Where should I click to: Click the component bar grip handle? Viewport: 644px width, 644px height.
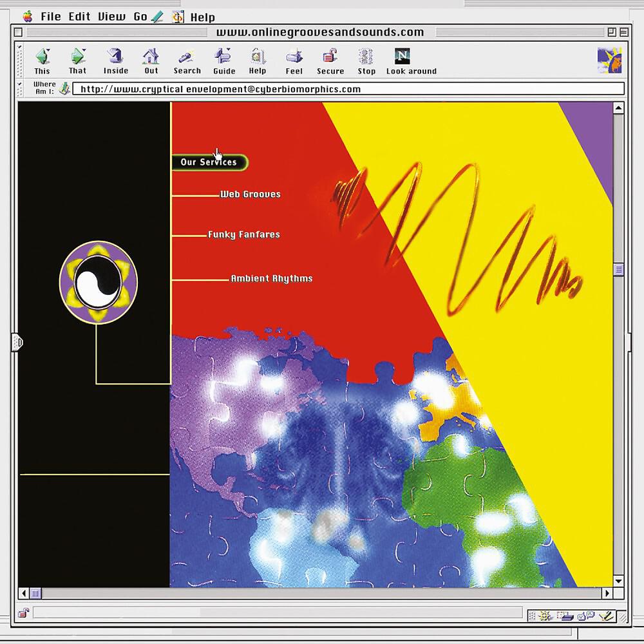[533, 615]
